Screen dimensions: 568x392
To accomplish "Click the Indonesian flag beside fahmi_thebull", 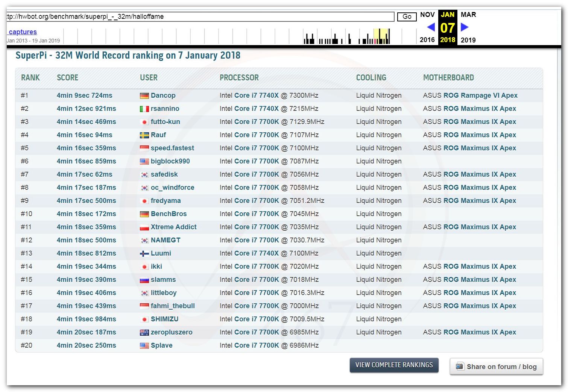I will [x=144, y=306].
